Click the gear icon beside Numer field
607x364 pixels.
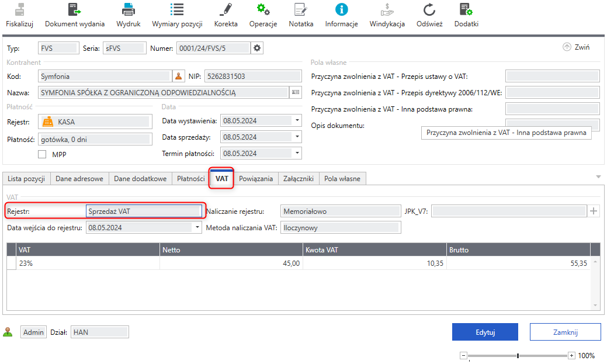coord(257,48)
